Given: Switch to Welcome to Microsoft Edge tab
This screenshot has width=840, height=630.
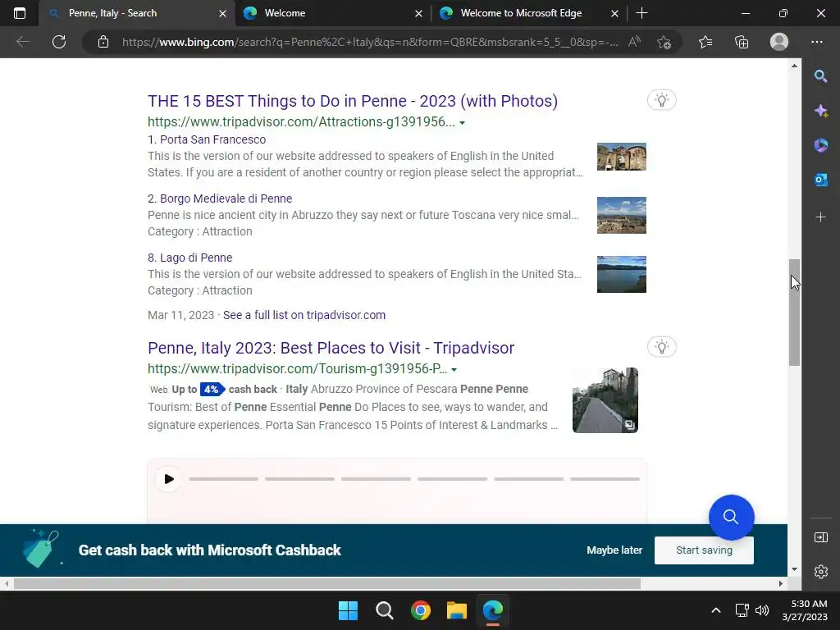Looking at the screenshot, I should 529,13.
